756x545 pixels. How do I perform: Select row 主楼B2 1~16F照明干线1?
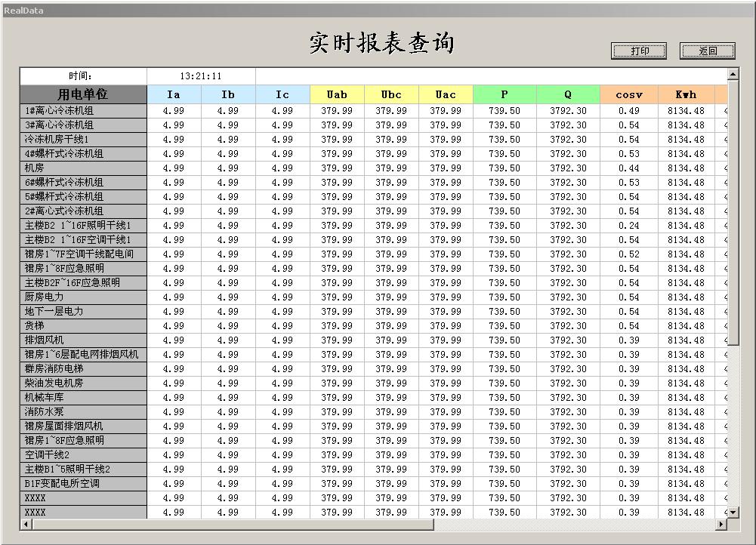[83, 226]
